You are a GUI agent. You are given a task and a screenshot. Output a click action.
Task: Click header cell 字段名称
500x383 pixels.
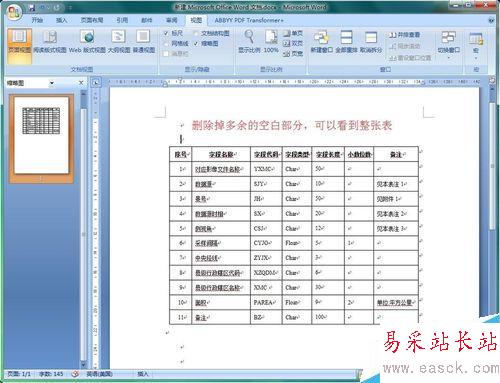tap(221, 154)
